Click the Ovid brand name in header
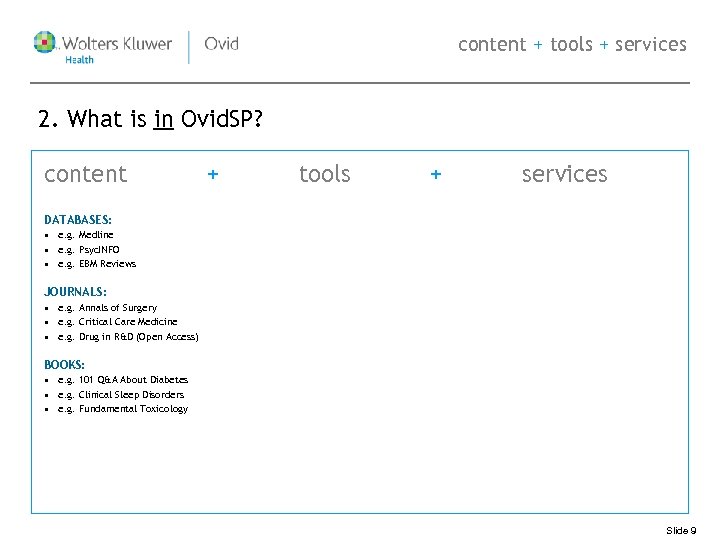Screen dimensions: 720x540 (x=221, y=44)
